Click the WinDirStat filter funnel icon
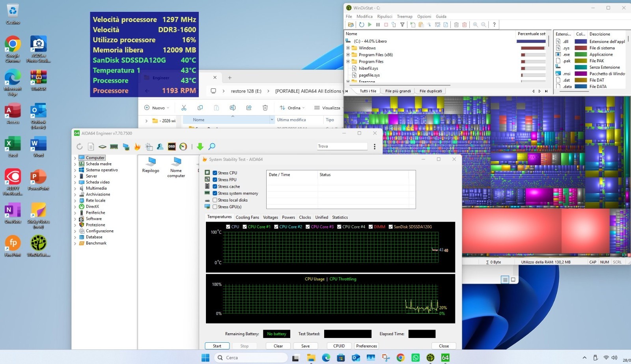Screen dimensions: 631x364 tap(402, 24)
